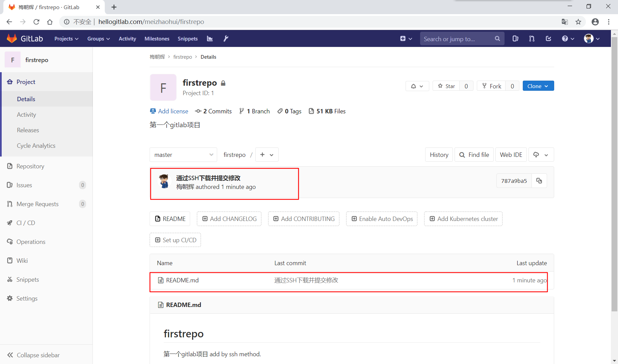Expand the new item plus dropdown in navbar

[x=406, y=38]
